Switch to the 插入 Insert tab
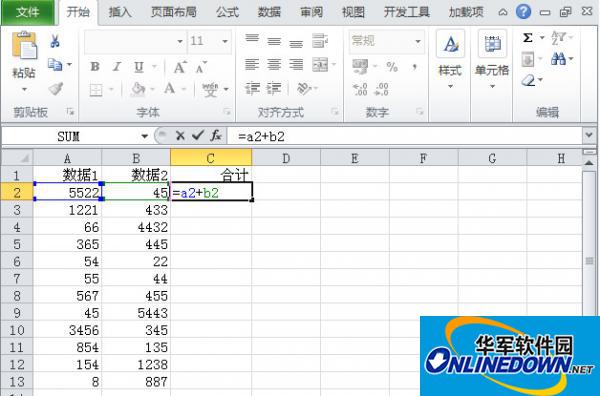 (119, 12)
